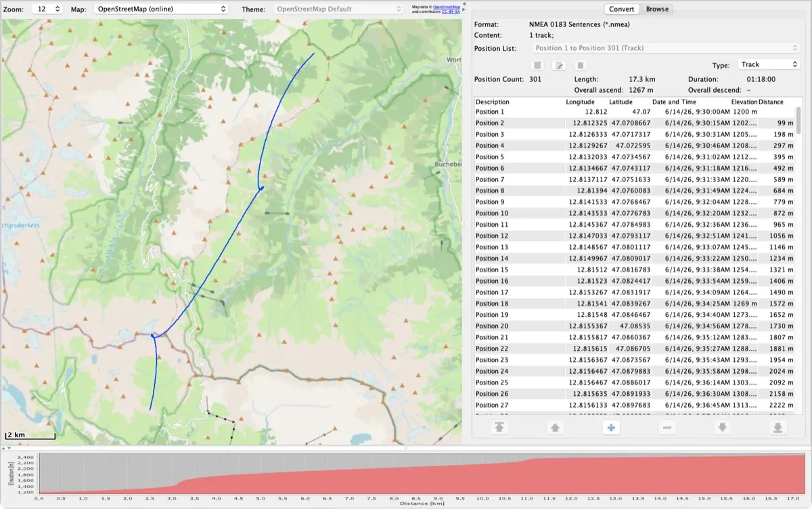Click longitude cell 12.8156467 of Position 24
812x509 pixels.
pos(588,372)
